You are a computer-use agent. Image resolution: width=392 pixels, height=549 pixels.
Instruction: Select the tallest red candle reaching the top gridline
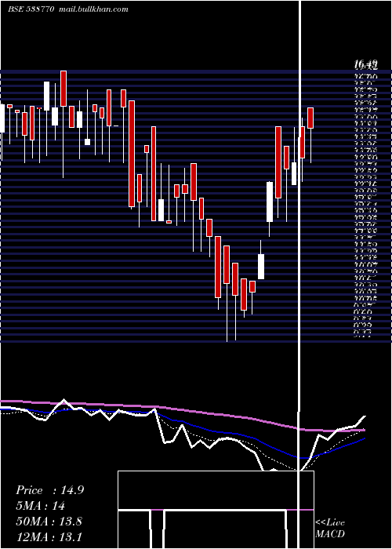64,89
